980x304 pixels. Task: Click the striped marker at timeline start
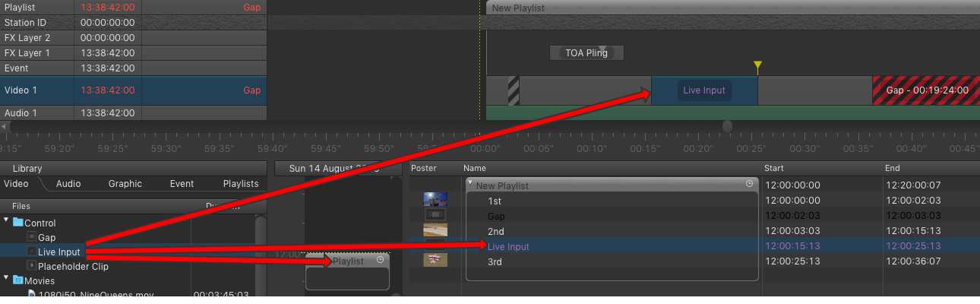coord(514,90)
